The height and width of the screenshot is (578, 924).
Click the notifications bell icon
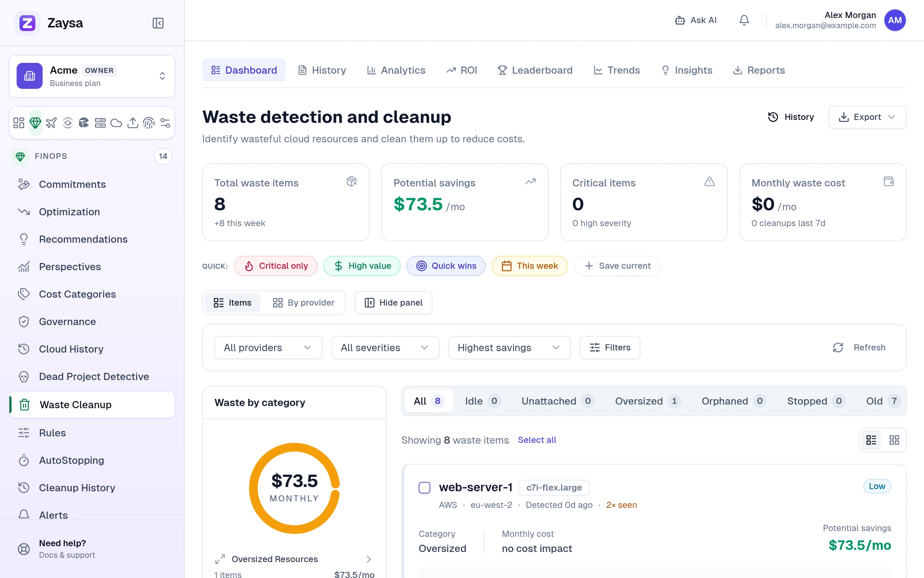click(x=744, y=20)
